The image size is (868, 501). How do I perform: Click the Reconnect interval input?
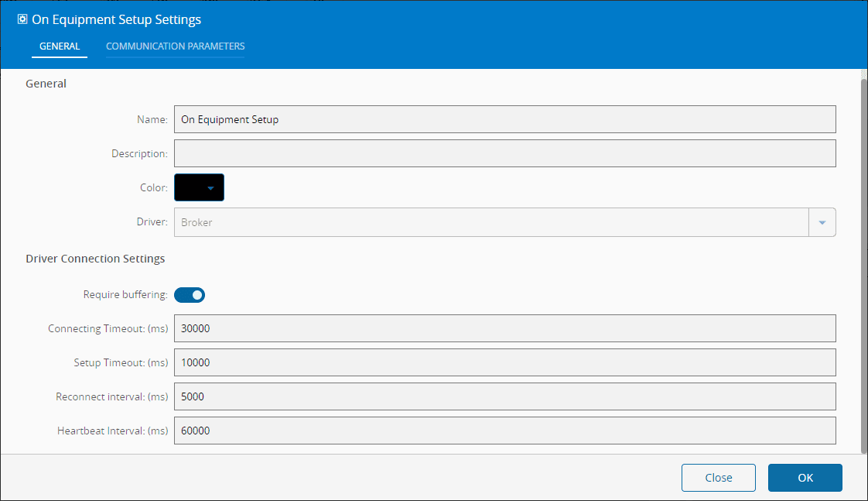(x=504, y=396)
